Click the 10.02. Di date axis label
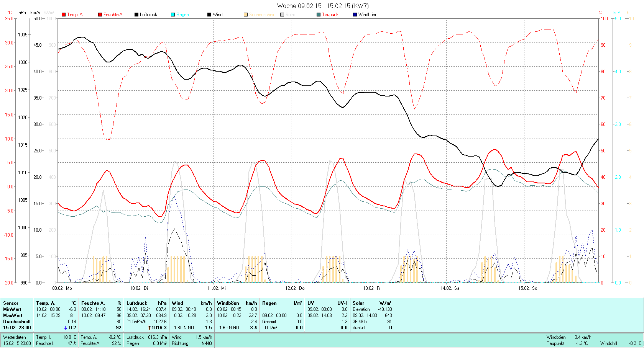The height and width of the screenshot is (348, 644). (139, 288)
